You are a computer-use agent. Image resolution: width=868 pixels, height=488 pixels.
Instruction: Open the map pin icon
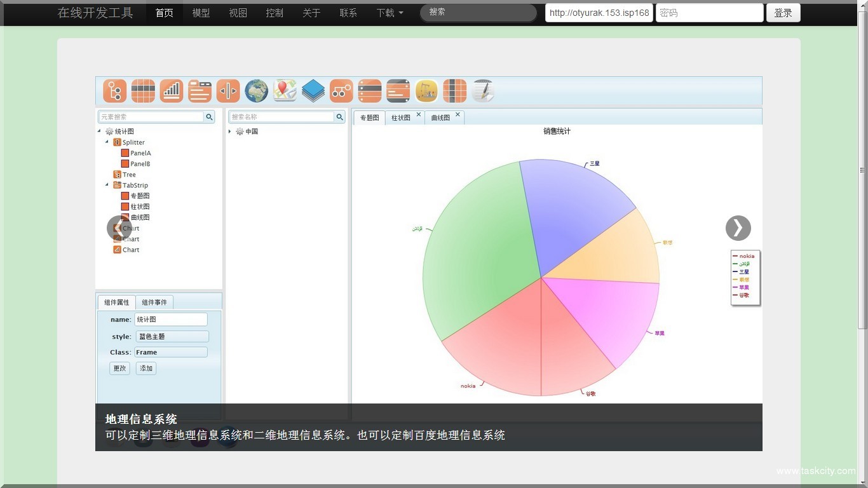click(x=285, y=91)
